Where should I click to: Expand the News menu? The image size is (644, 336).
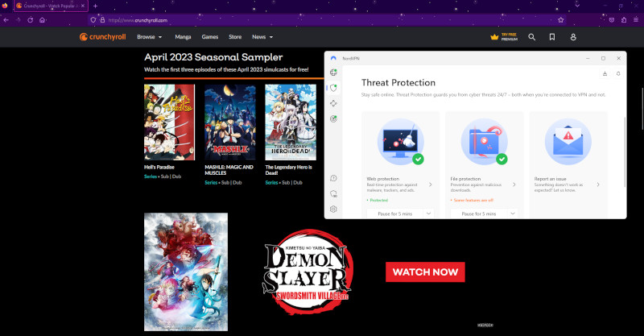click(x=262, y=37)
